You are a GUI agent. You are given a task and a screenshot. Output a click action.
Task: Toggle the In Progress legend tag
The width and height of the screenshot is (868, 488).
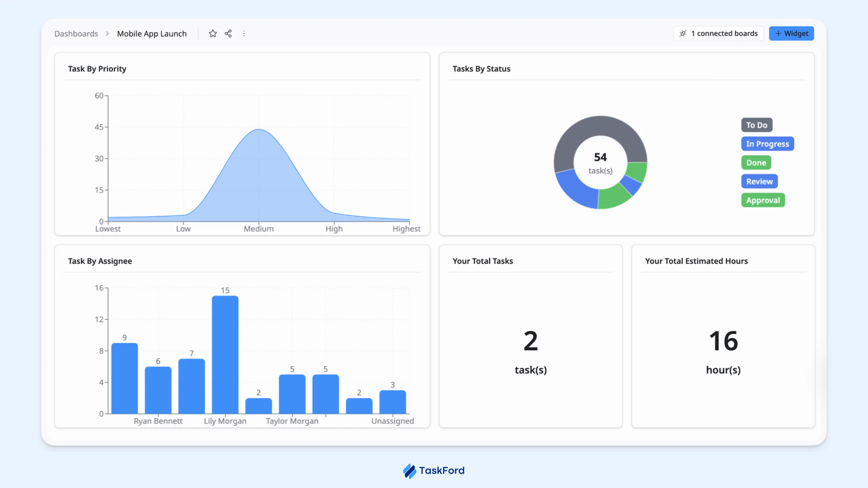[x=767, y=144]
